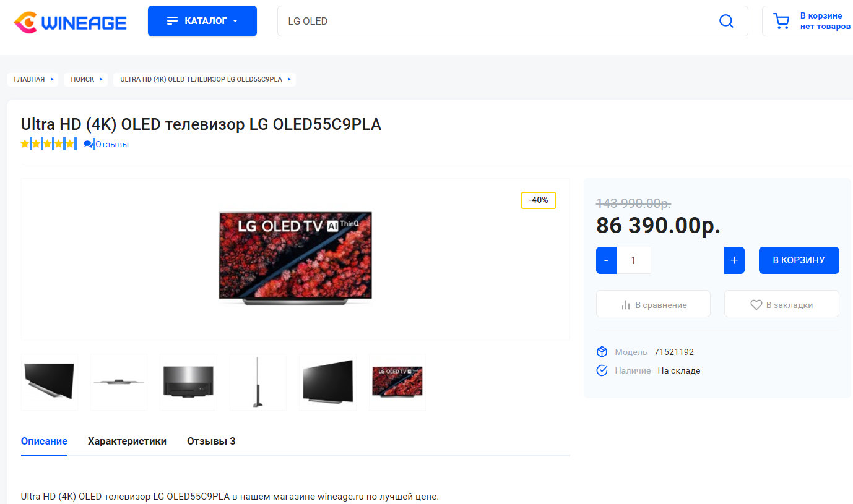Click the reviews speech bubble icon
Screen dimensions: 853x504
89,144
